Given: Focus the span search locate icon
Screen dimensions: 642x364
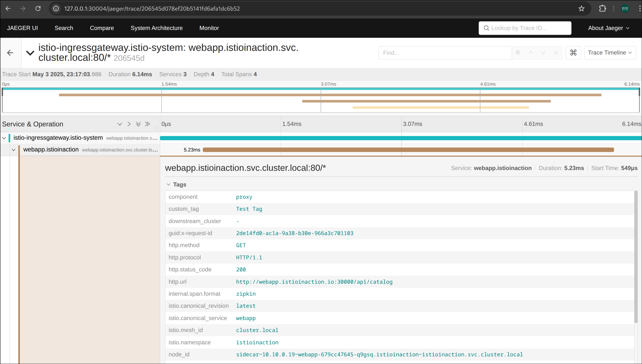Looking at the screenshot, I should click(x=518, y=53).
